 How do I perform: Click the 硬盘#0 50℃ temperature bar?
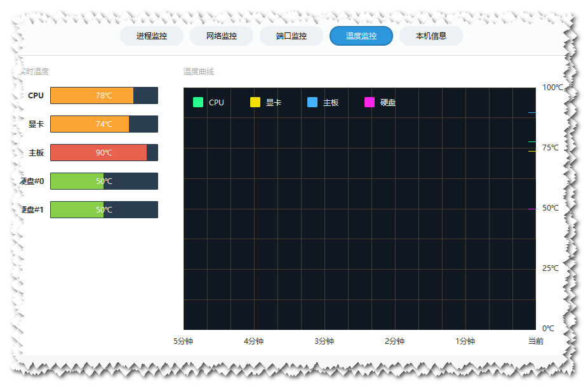click(x=104, y=181)
